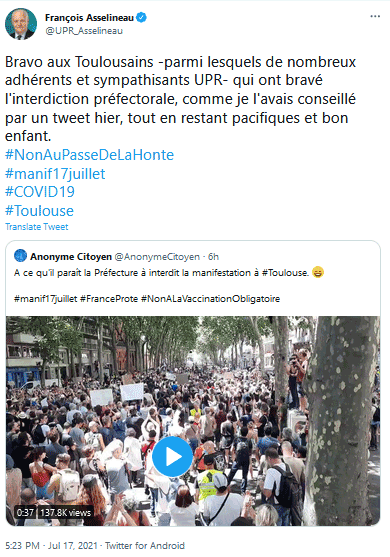Play the Toulouse protest video
Viewport: 390px width, 557px height.
172,456
